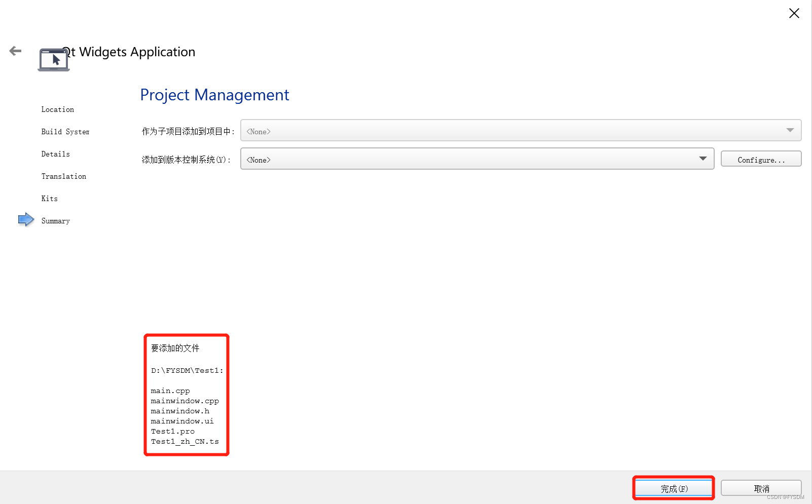Screen dimensions: 812x504
Task: Click the Project Management heading
Action: (x=214, y=95)
